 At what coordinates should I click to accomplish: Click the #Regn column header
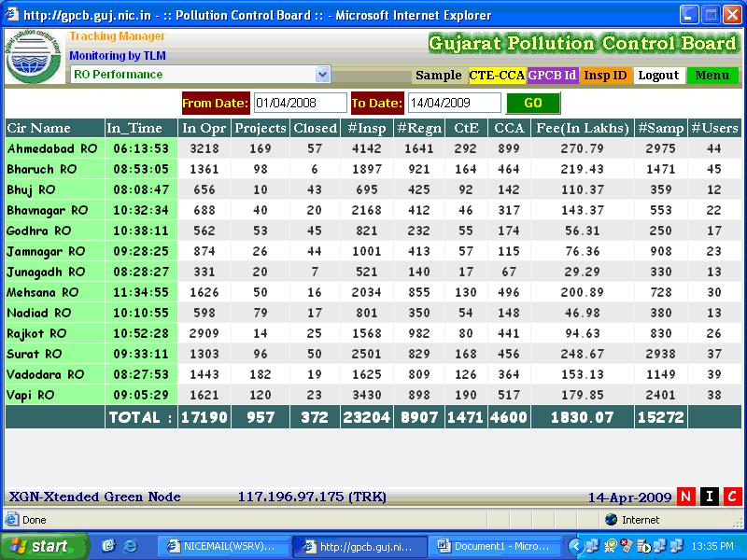coord(419,128)
